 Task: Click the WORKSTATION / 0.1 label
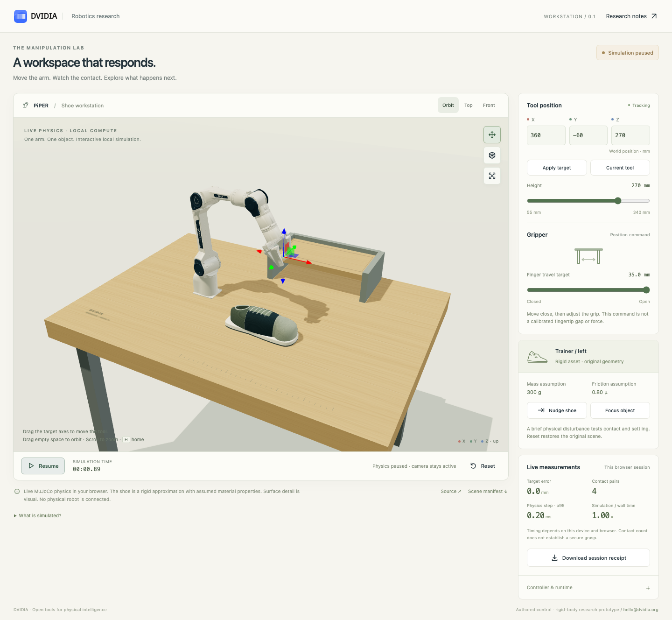pyautogui.click(x=569, y=16)
